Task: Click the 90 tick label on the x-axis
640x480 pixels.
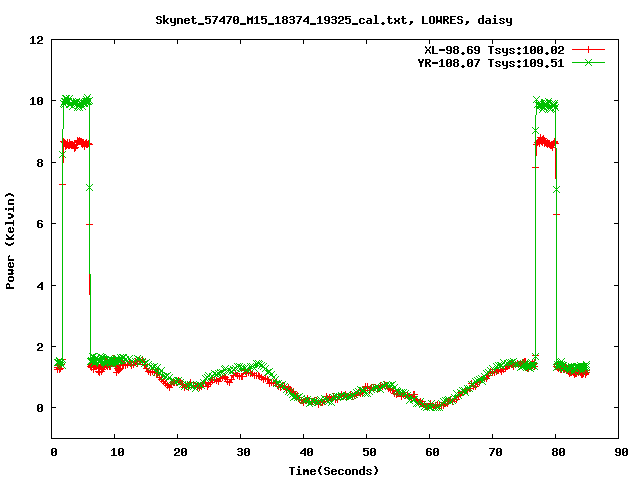Action: click(x=621, y=452)
